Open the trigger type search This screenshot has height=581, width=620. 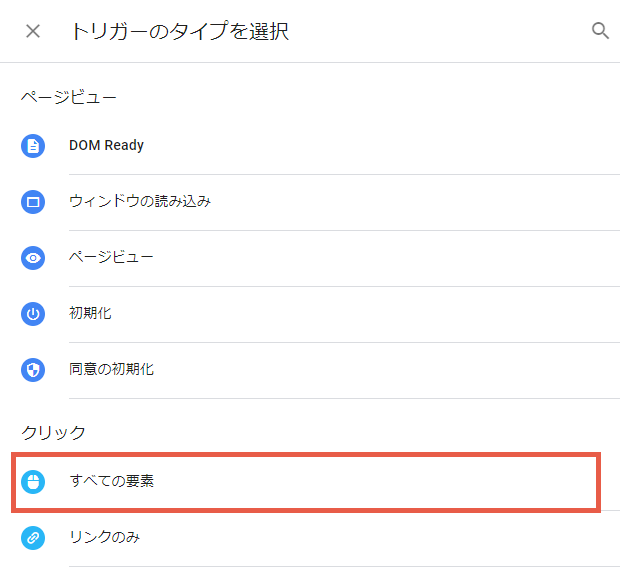600,30
